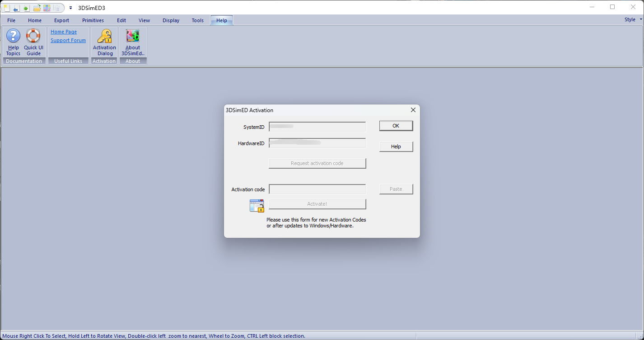Switch to the View ribbon tab

click(x=145, y=20)
